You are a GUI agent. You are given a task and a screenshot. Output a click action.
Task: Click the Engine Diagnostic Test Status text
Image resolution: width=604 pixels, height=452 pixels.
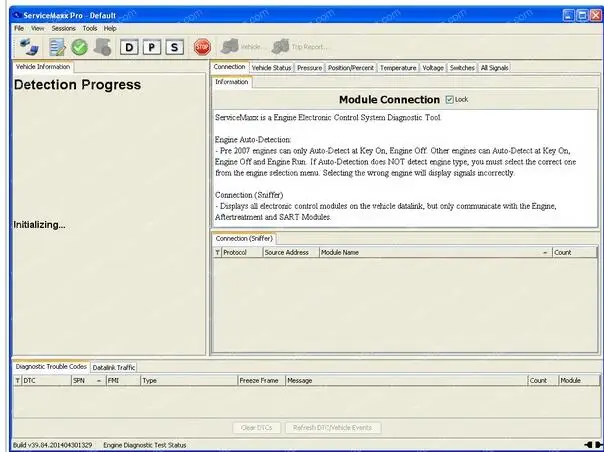145,445
